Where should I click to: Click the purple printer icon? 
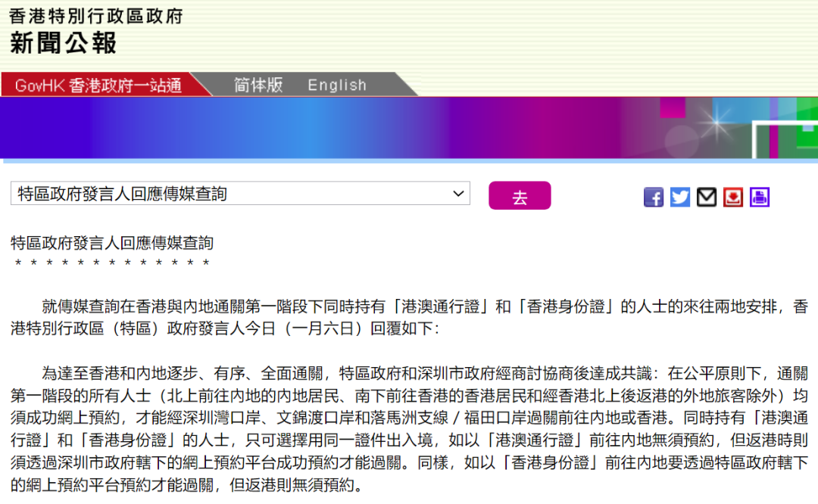(760, 197)
